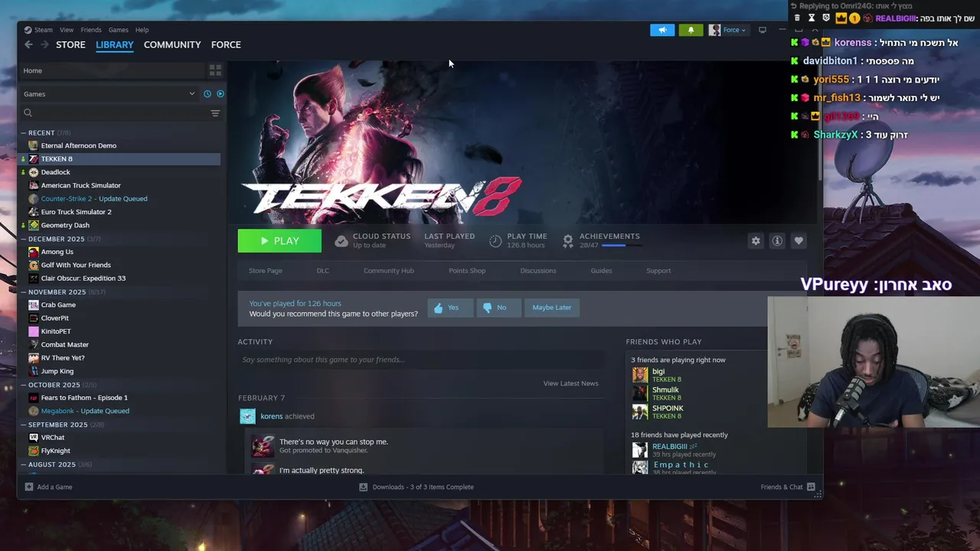The image size is (980, 551).
Task: Open the advanced library filters icon
Action: pos(215,113)
